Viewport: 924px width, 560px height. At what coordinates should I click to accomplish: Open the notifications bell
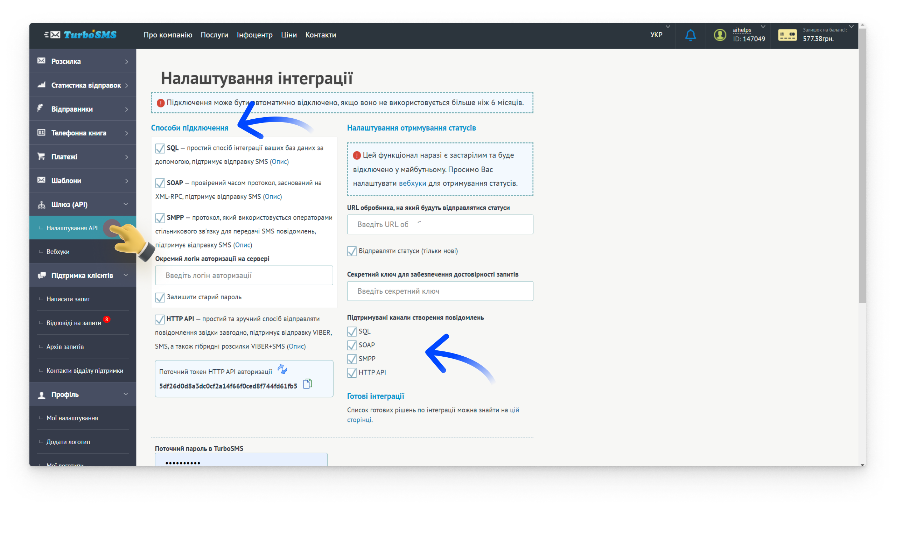tap(690, 35)
